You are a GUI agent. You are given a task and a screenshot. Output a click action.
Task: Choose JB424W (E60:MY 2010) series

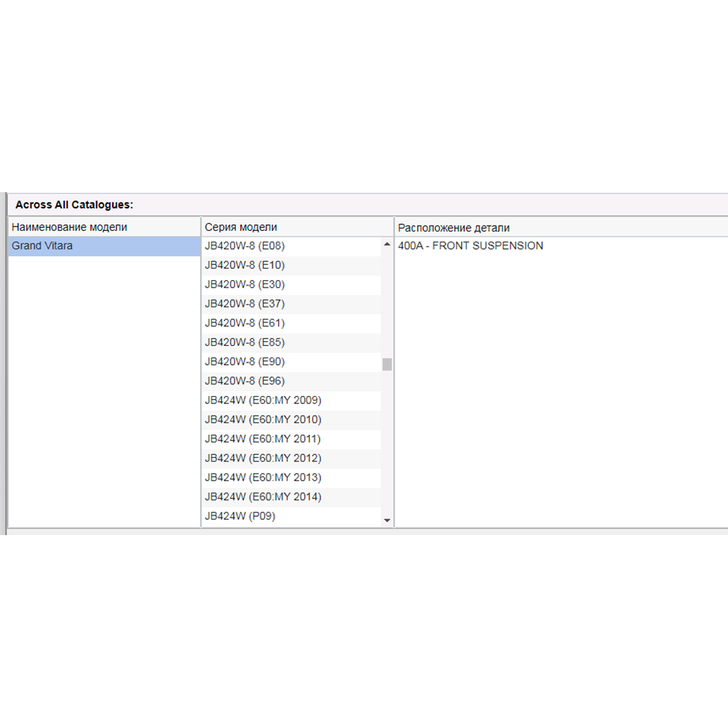coord(263,419)
